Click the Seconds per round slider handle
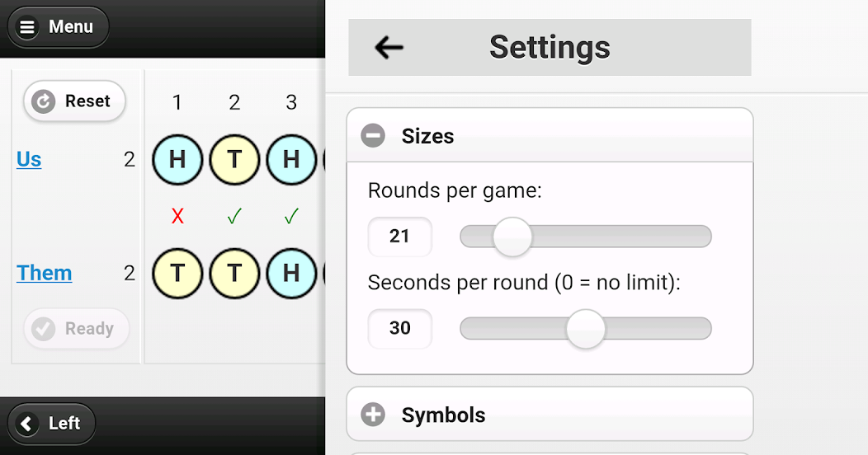This screenshot has width=868, height=455. point(586,328)
